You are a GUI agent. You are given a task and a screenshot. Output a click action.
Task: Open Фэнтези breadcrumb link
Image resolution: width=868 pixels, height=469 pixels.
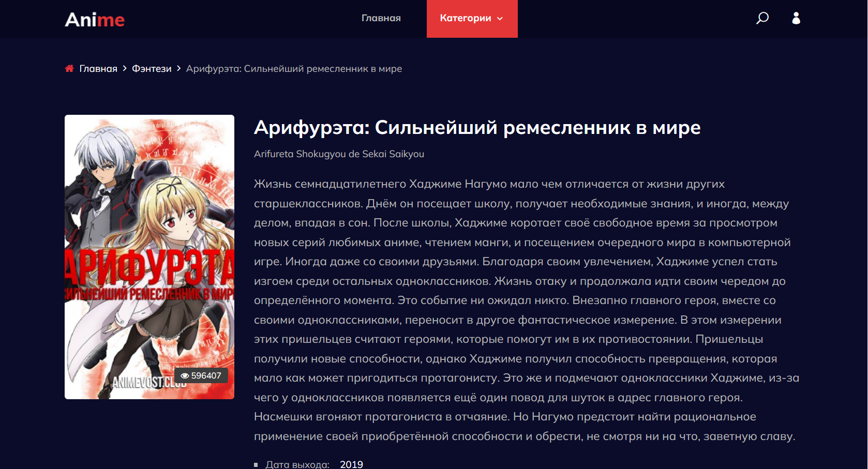click(x=152, y=69)
